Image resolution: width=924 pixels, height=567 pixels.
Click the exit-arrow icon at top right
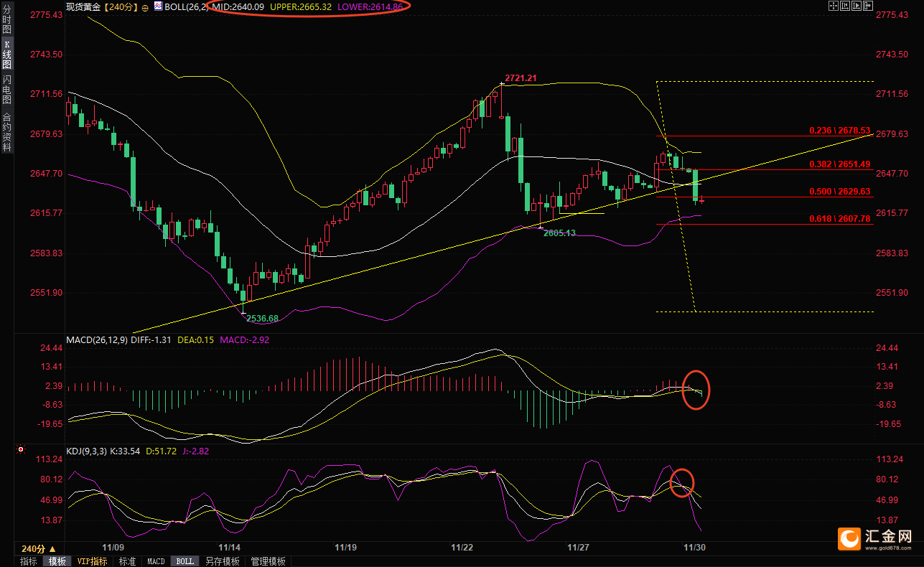[x=867, y=6]
